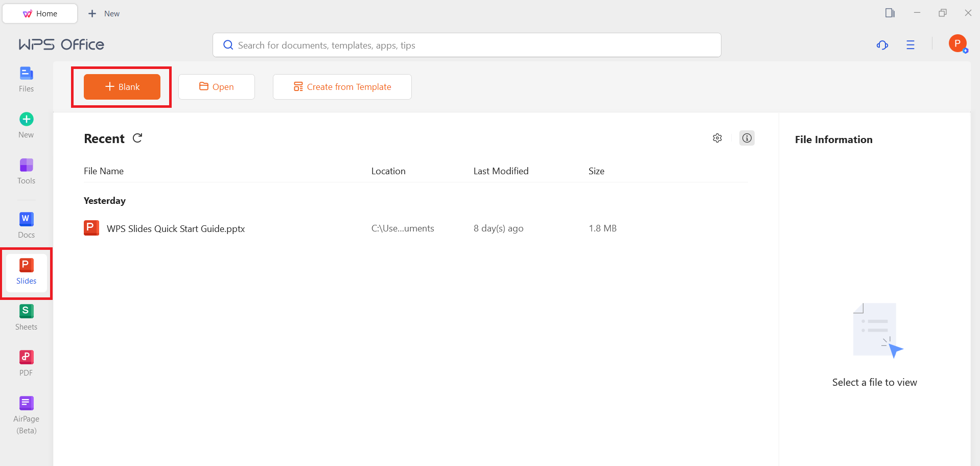Image resolution: width=980 pixels, height=466 pixels.
Task: Click the Open file button
Action: [x=217, y=87]
